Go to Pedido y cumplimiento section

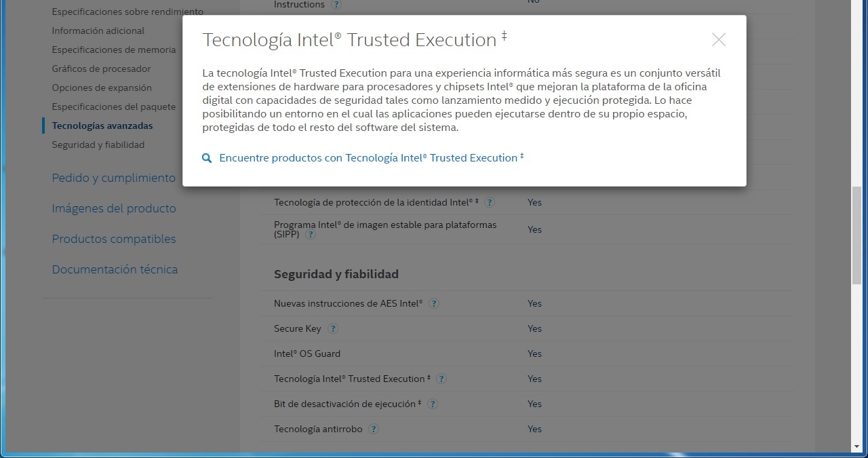pos(113,178)
